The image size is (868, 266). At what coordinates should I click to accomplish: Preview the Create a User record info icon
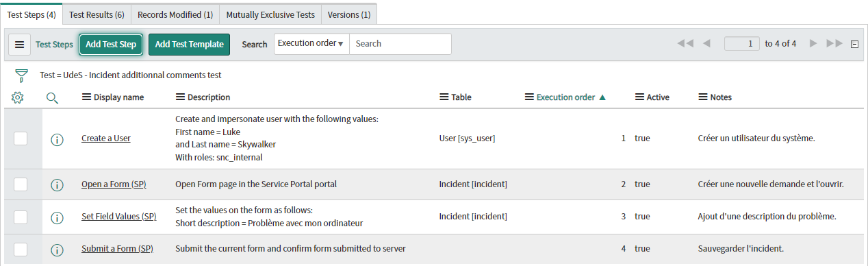(58, 140)
